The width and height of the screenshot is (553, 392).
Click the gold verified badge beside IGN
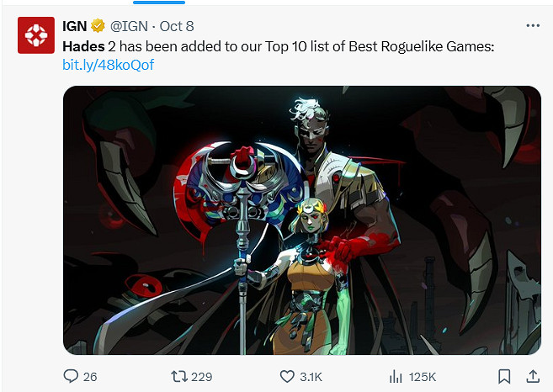pos(98,26)
